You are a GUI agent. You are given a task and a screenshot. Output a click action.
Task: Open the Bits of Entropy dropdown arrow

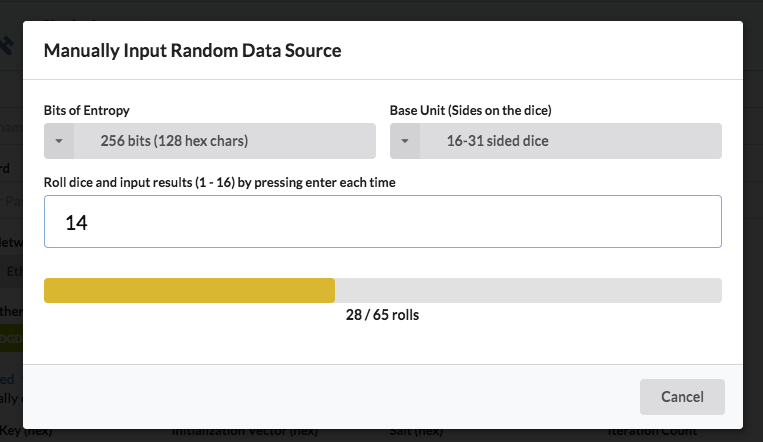[59, 141]
